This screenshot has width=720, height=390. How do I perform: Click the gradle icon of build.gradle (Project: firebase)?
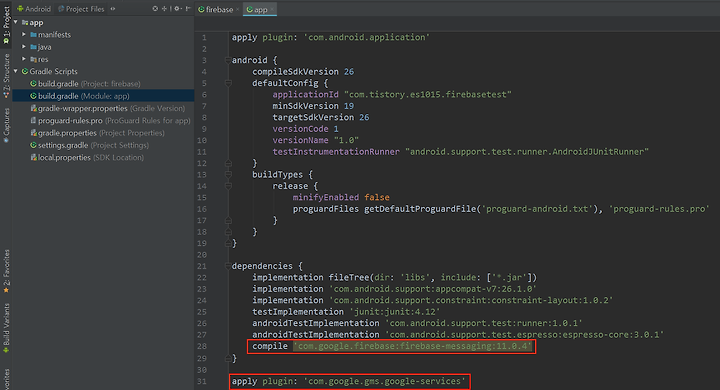tap(33, 84)
